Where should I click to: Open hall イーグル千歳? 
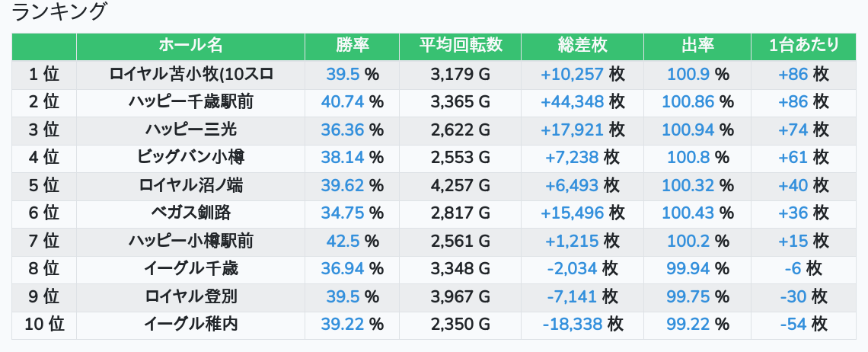(x=191, y=268)
